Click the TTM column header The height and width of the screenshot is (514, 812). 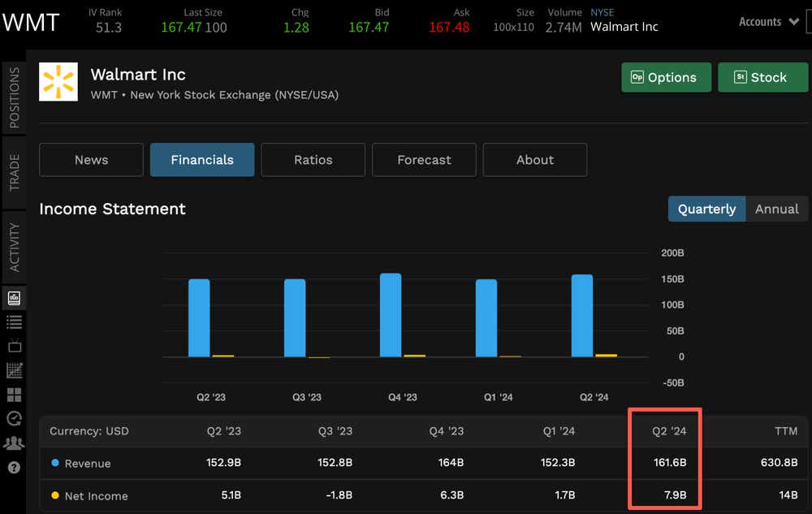click(786, 431)
